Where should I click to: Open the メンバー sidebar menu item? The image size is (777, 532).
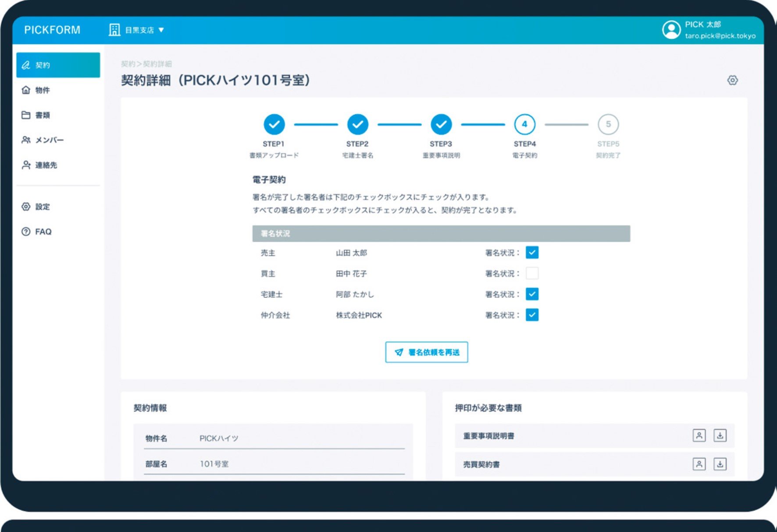pos(49,140)
